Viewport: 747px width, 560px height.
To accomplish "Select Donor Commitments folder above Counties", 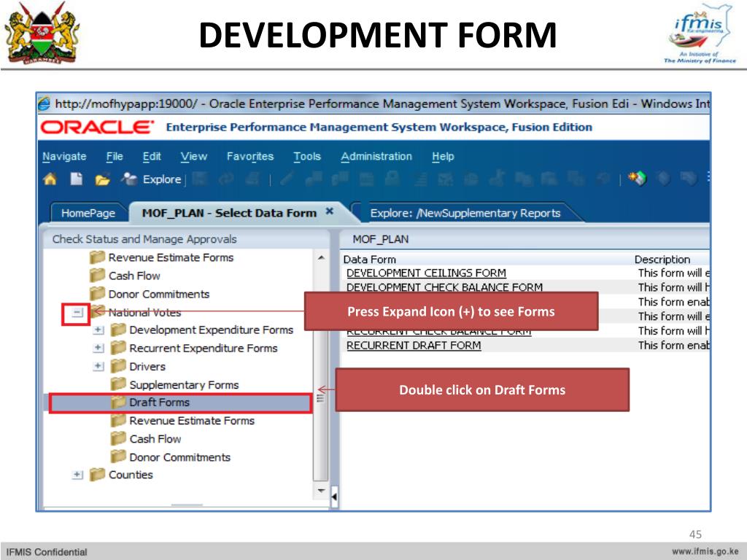I will pos(180,457).
